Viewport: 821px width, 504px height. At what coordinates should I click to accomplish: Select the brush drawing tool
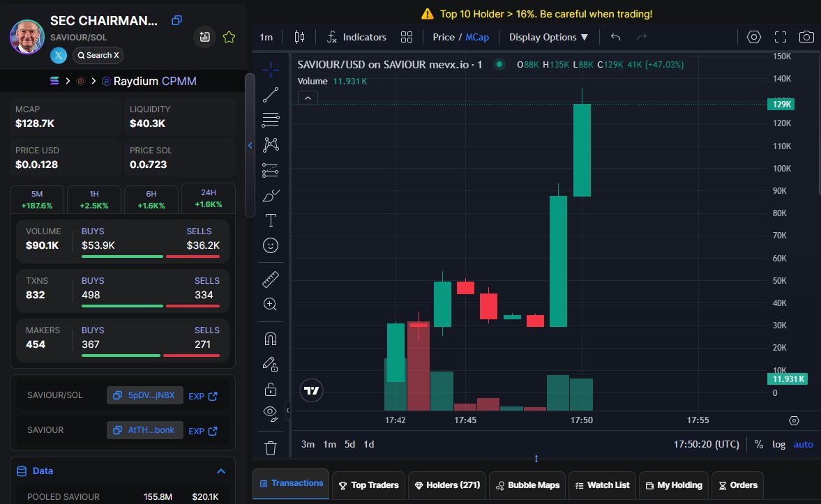(x=271, y=195)
